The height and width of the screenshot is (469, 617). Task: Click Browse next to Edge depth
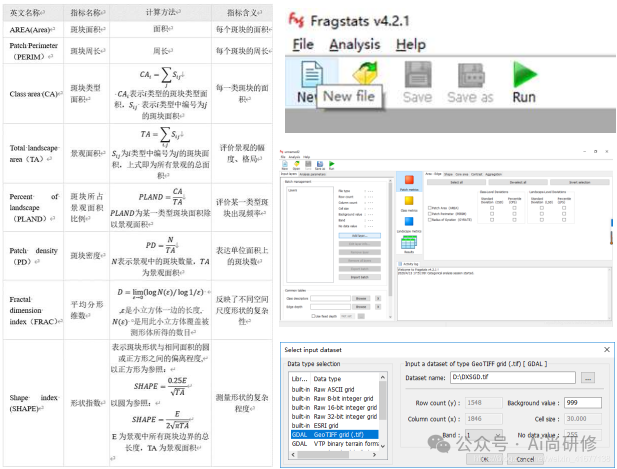(x=361, y=307)
